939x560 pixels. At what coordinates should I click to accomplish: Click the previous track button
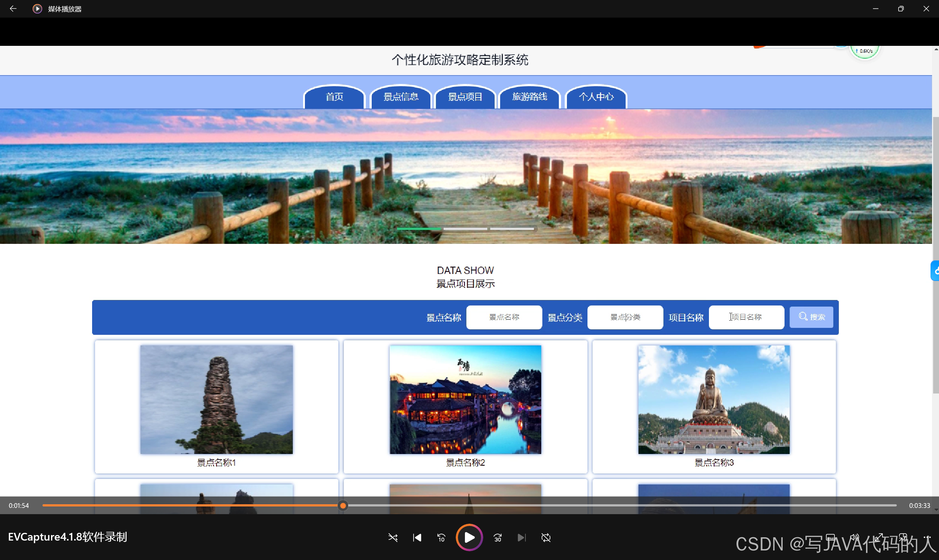[417, 537]
